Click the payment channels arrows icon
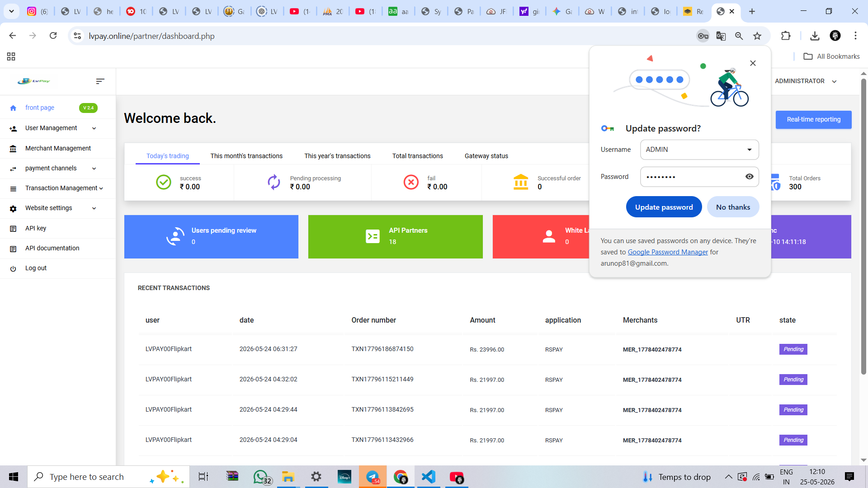Screen dimensions: 868x488 tap(13, 169)
